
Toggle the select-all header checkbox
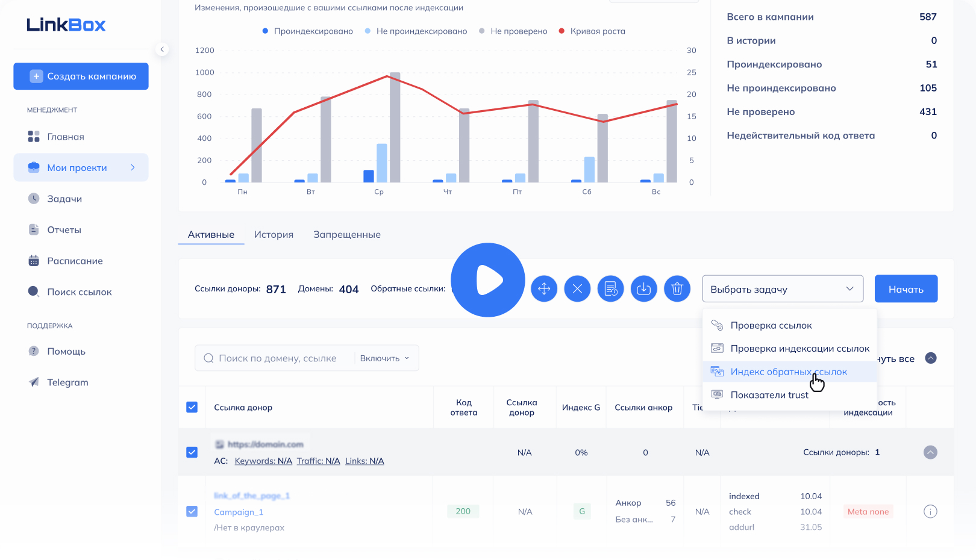pos(192,408)
